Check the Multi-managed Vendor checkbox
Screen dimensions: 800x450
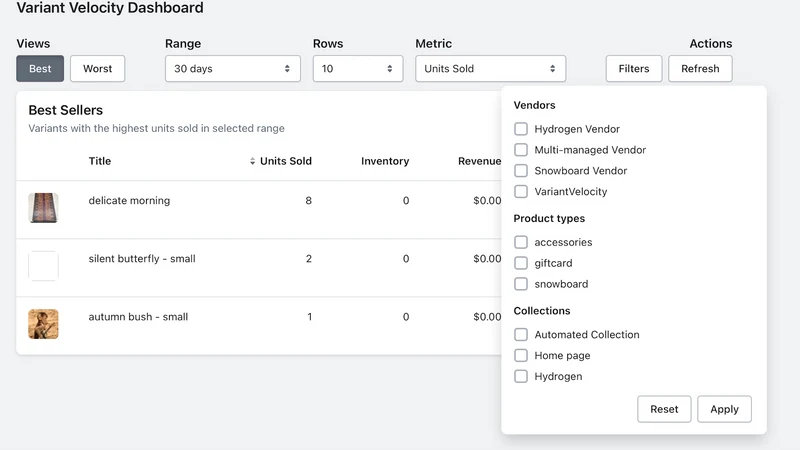pyautogui.click(x=521, y=150)
